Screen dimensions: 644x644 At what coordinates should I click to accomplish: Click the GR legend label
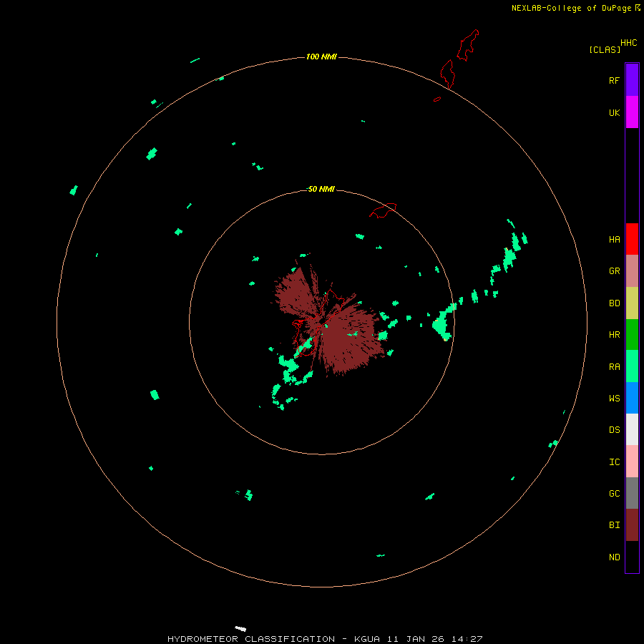point(614,271)
